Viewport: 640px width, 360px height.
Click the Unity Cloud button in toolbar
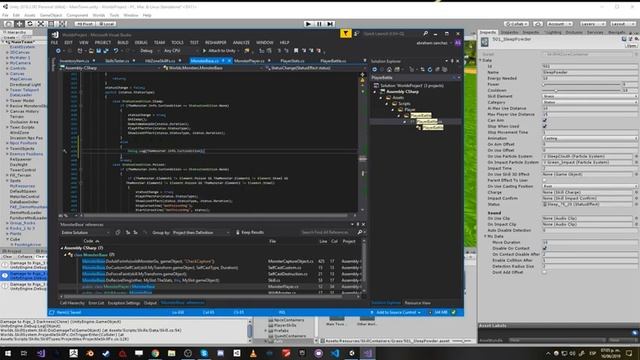538,24
